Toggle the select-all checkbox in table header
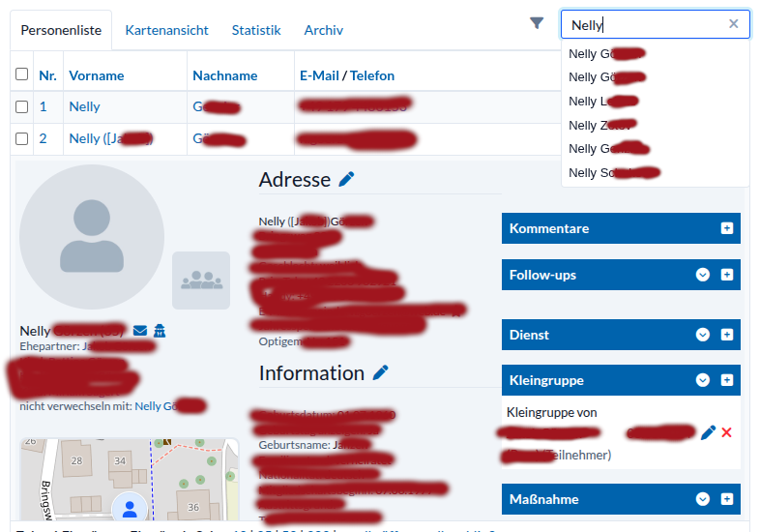 (21, 74)
